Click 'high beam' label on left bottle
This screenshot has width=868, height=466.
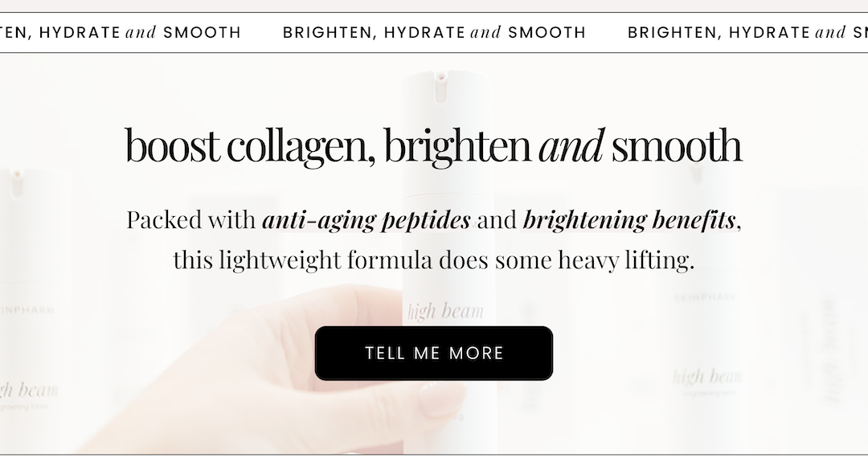29,390
